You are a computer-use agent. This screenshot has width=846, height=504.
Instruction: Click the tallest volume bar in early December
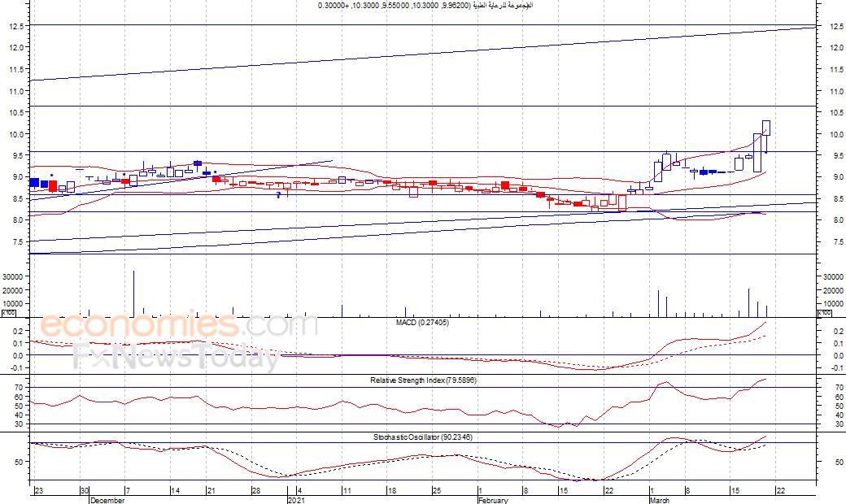pyautogui.click(x=133, y=293)
